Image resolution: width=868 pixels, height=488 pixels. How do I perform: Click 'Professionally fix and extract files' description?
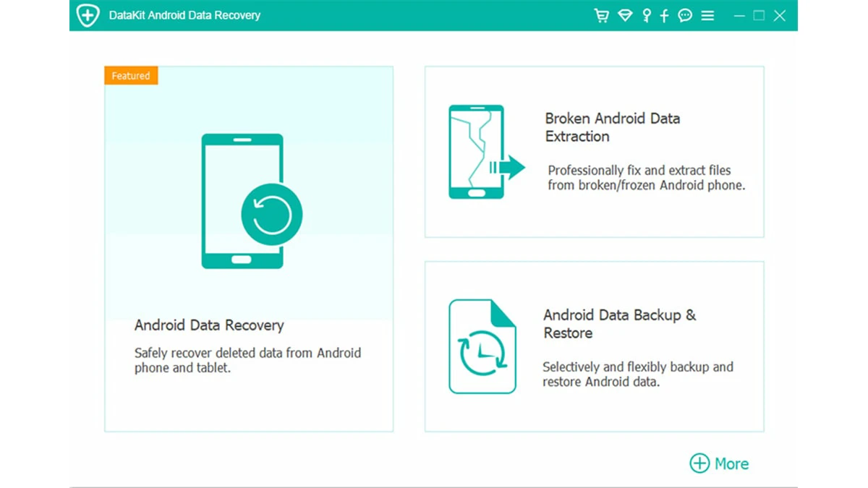pos(646,178)
